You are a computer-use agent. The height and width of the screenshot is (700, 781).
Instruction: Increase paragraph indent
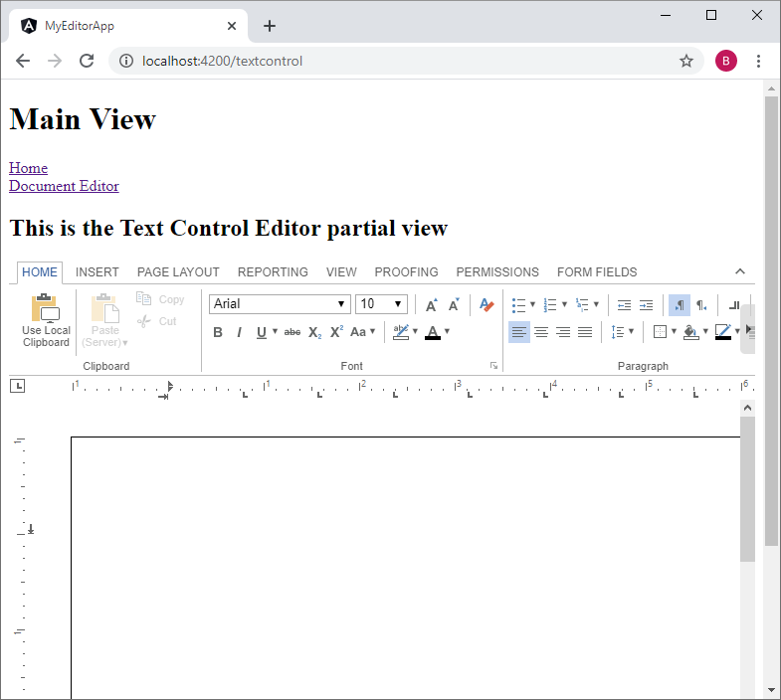click(646, 305)
